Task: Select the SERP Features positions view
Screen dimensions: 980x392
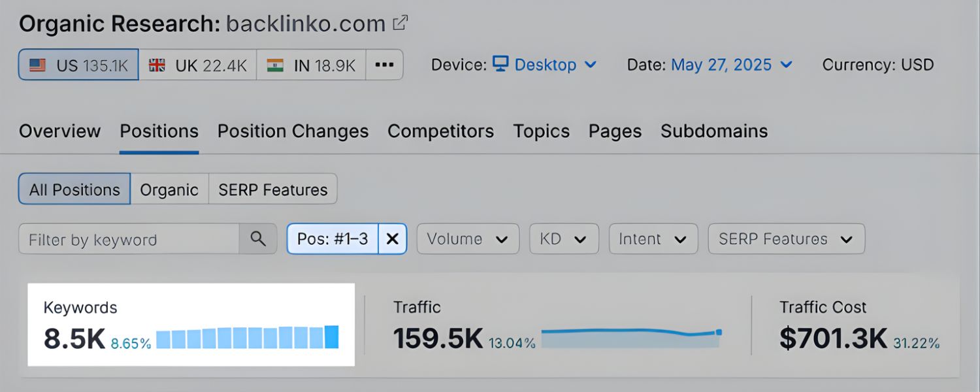Action: pos(272,189)
